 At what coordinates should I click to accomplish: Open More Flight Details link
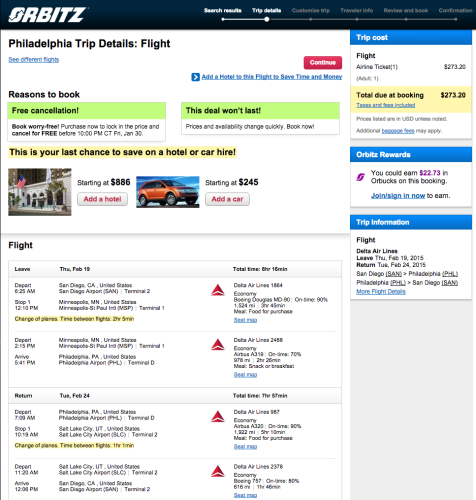tap(381, 292)
